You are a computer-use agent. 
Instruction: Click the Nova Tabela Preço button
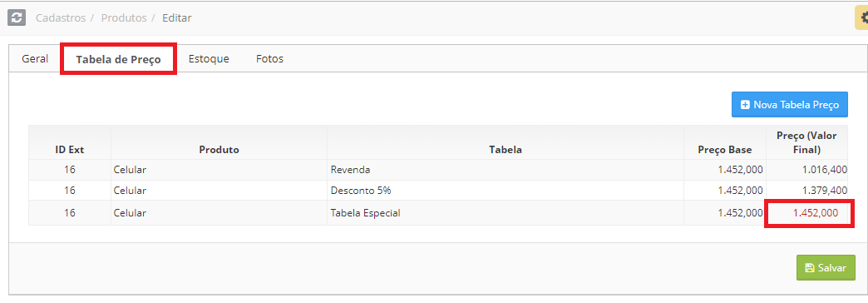click(x=789, y=105)
